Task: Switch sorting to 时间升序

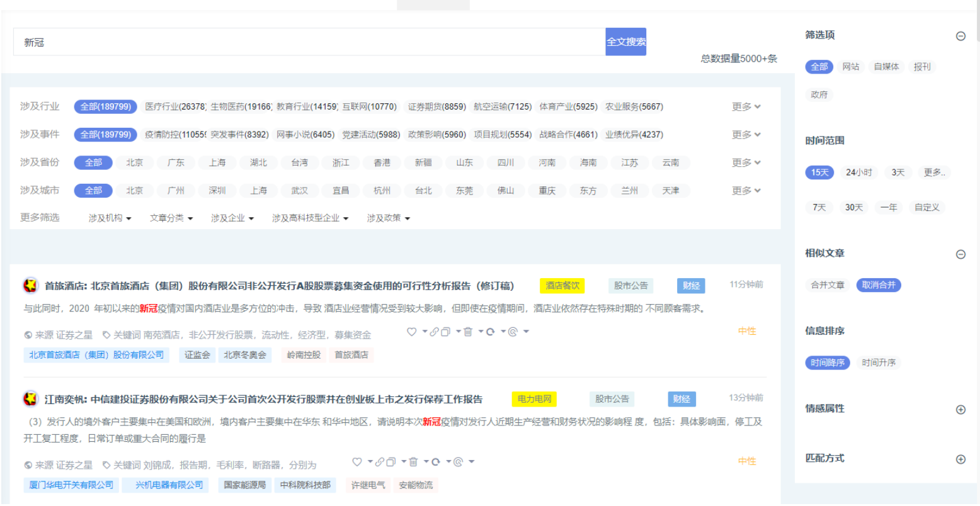Action: click(879, 363)
